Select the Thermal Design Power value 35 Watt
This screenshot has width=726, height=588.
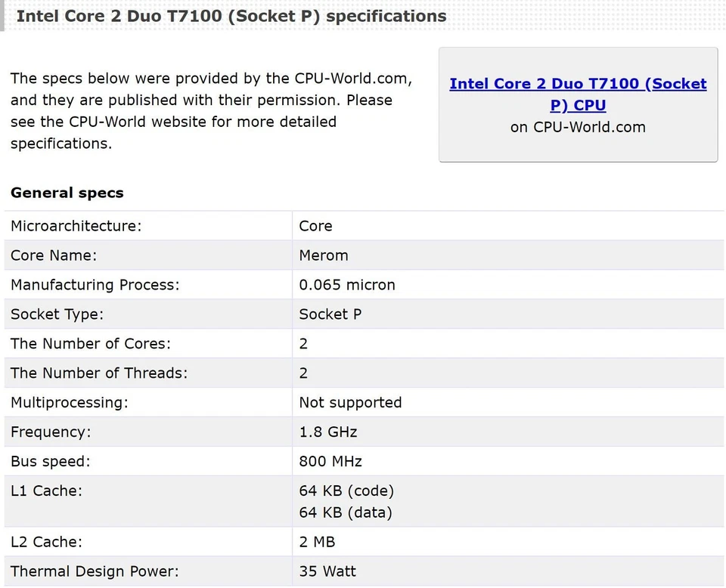(x=327, y=571)
